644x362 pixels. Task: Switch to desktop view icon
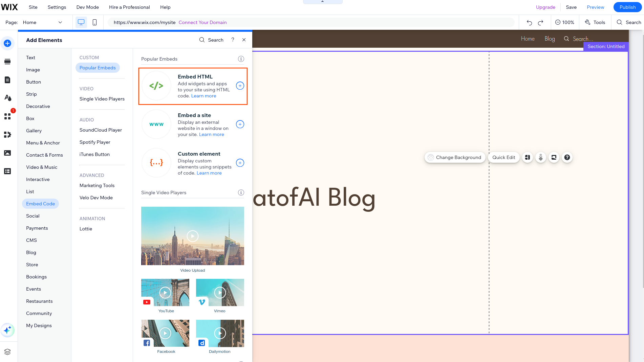(x=81, y=22)
